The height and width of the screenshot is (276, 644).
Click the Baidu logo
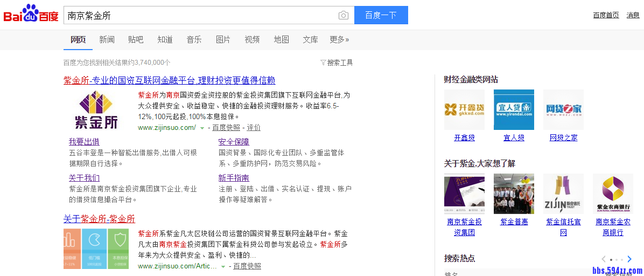[31, 13]
